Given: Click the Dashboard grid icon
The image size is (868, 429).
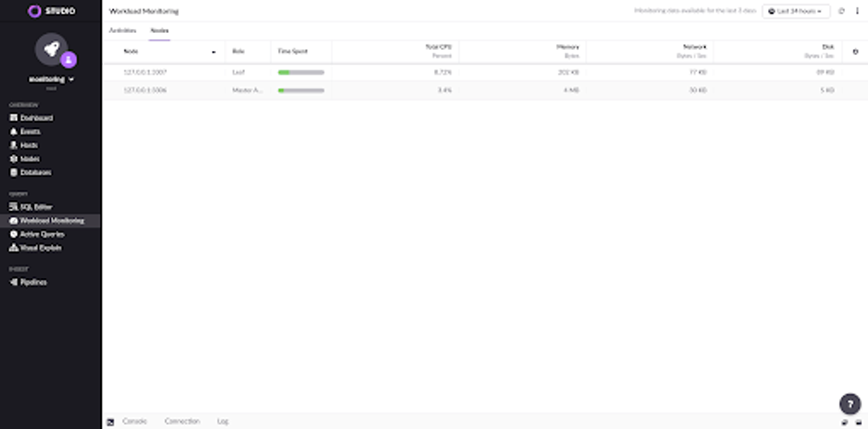Looking at the screenshot, I should [14, 118].
